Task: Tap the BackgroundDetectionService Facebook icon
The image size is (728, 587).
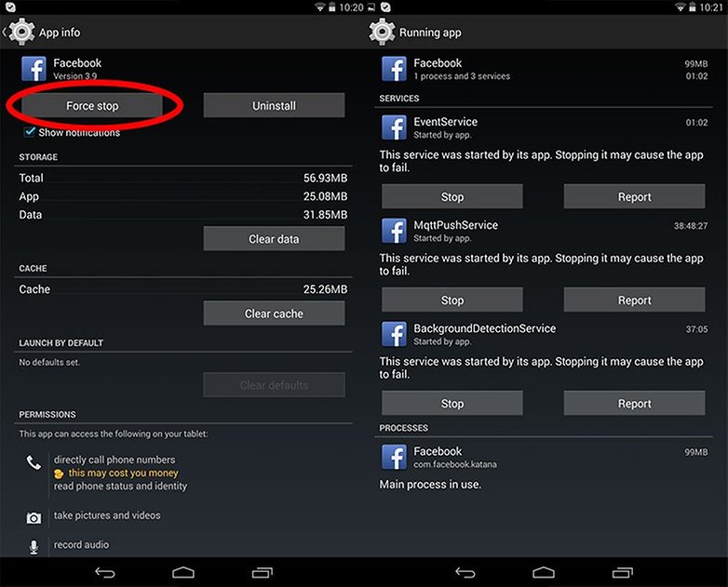Action: [394, 334]
